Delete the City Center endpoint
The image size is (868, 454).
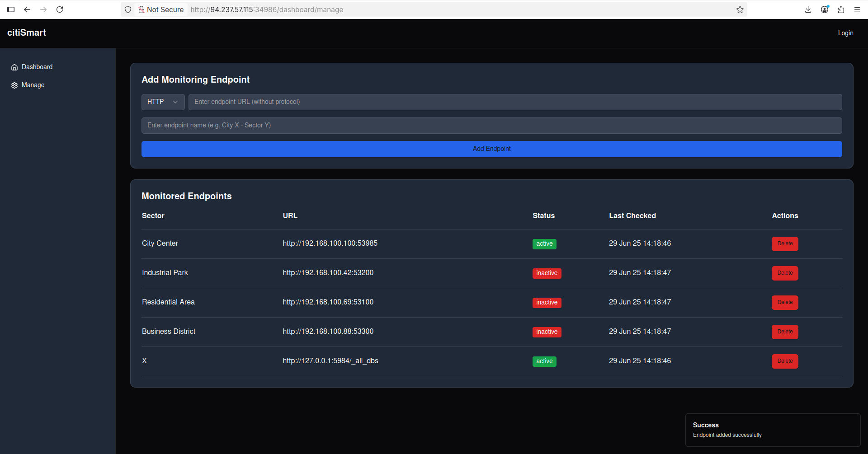[x=785, y=244]
